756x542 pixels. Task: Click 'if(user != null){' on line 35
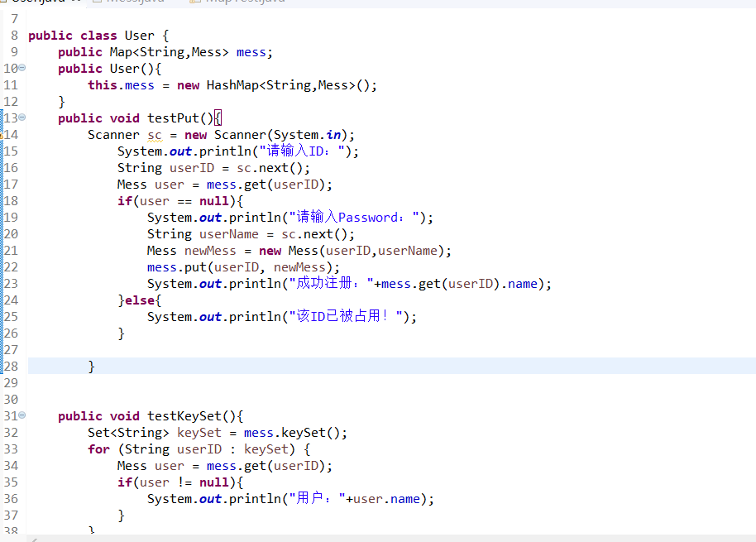tap(180, 482)
